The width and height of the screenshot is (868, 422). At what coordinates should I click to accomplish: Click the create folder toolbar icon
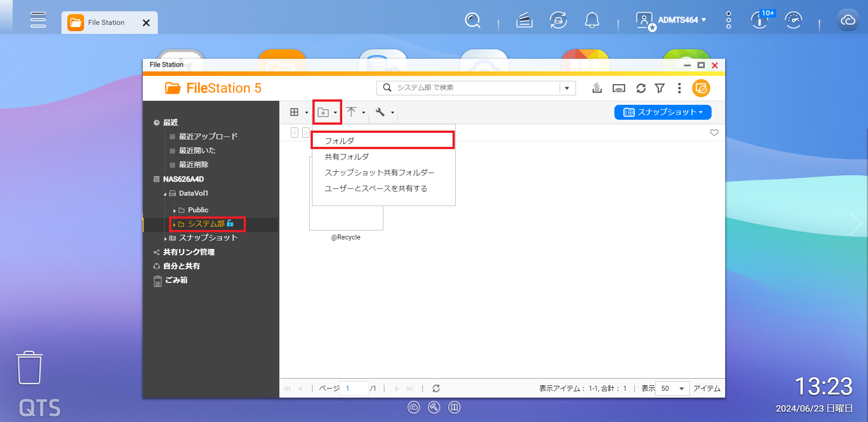point(323,112)
